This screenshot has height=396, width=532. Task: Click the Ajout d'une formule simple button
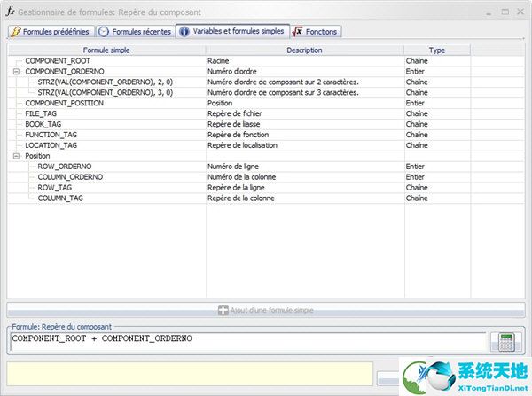(266, 310)
